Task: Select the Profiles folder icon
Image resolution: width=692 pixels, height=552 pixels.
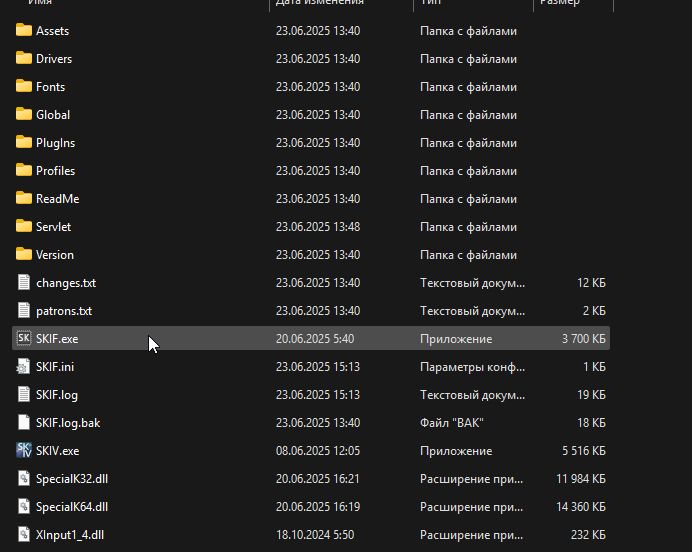Action: tap(24, 170)
